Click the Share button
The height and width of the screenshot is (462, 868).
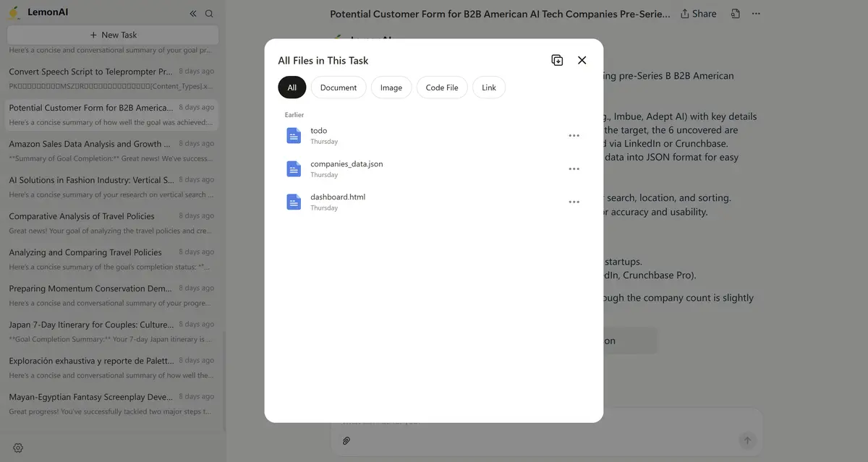[698, 14]
